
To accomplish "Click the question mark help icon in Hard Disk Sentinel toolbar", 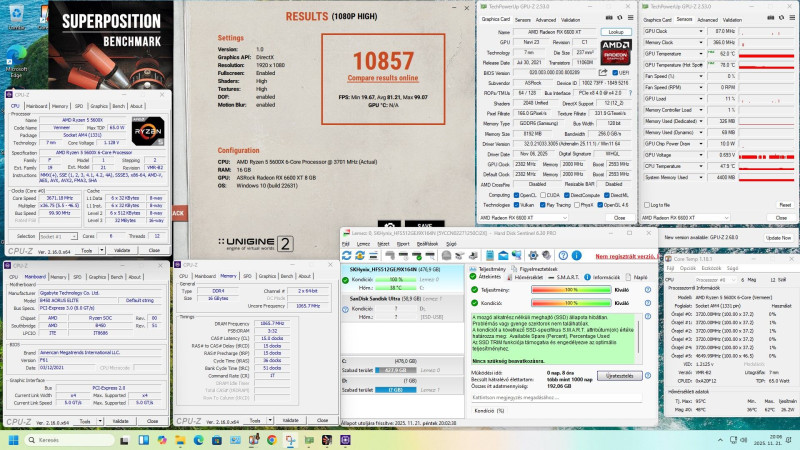I will pos(563,256).
